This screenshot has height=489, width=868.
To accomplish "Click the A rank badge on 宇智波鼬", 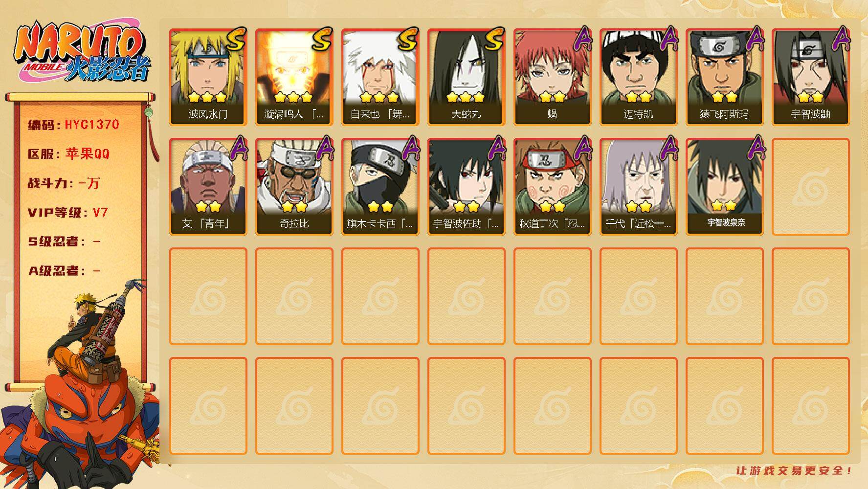I will point(841,39).
